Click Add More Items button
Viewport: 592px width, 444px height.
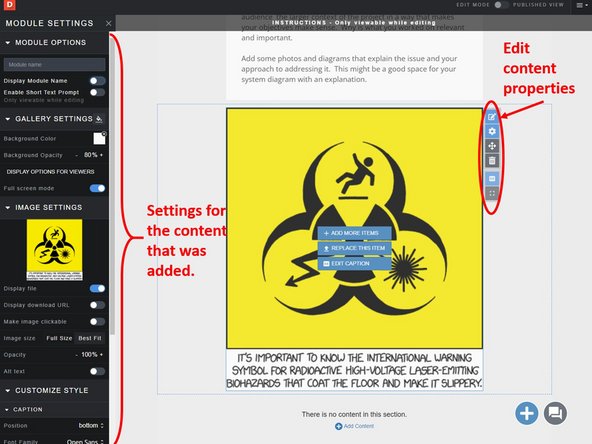pos(354,233)
